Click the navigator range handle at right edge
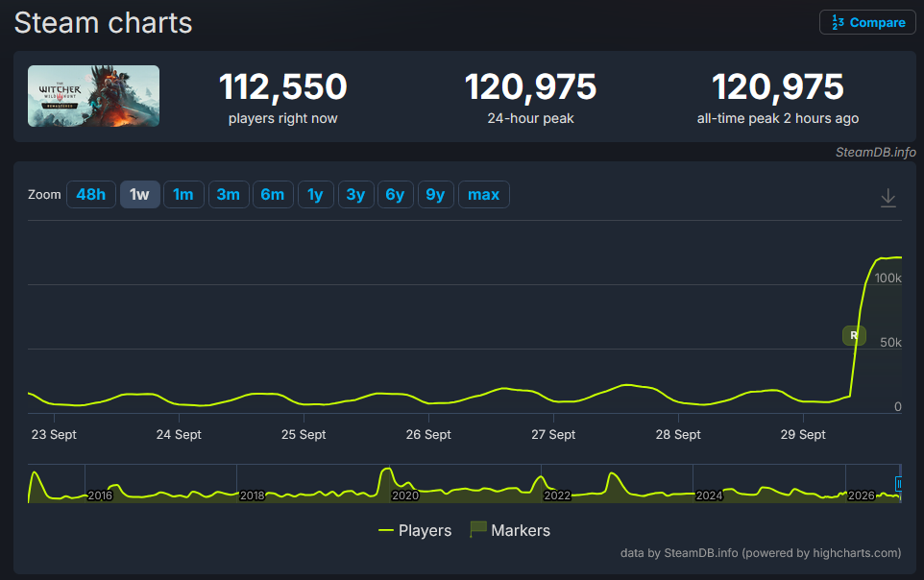924x580 pixels. 899,484
